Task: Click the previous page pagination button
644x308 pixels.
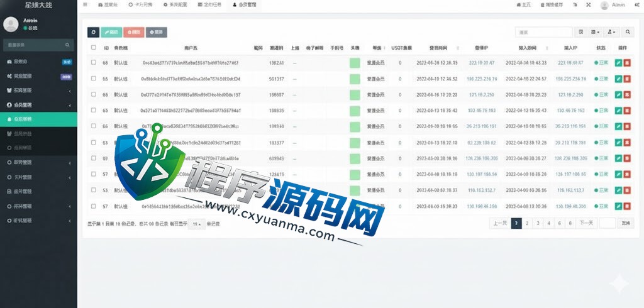Action: [x=500, y=223]
